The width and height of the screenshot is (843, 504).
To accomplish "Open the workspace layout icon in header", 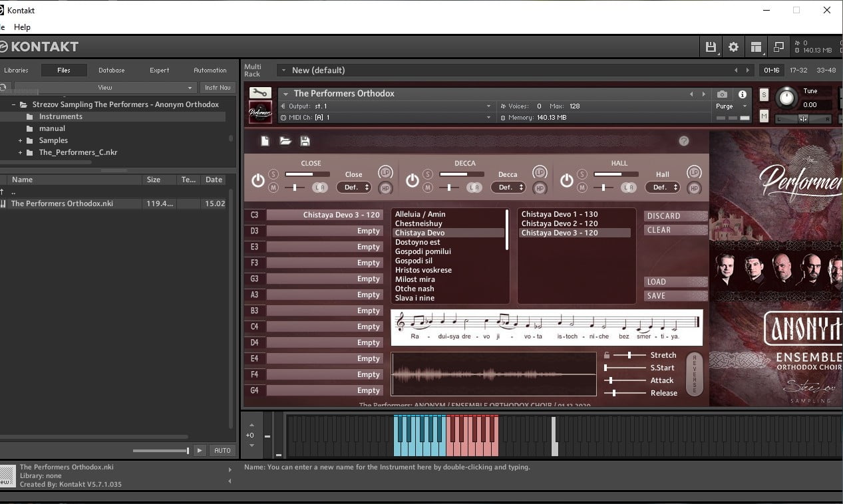I will click(756, 47).
